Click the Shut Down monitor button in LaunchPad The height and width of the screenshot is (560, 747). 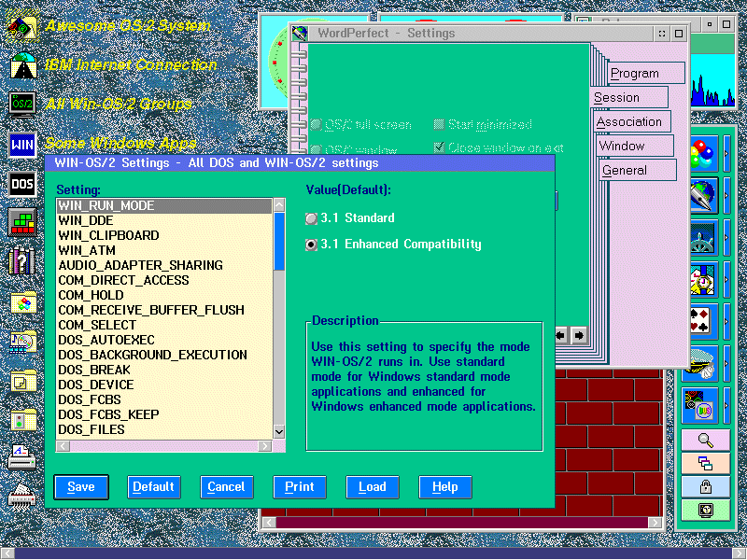coord(706,510)
